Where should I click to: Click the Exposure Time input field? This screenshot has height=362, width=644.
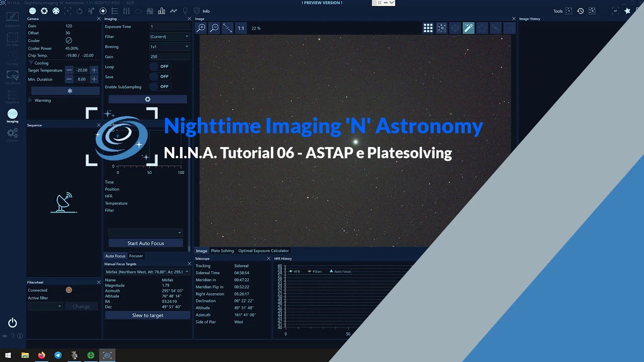[169, 27]
